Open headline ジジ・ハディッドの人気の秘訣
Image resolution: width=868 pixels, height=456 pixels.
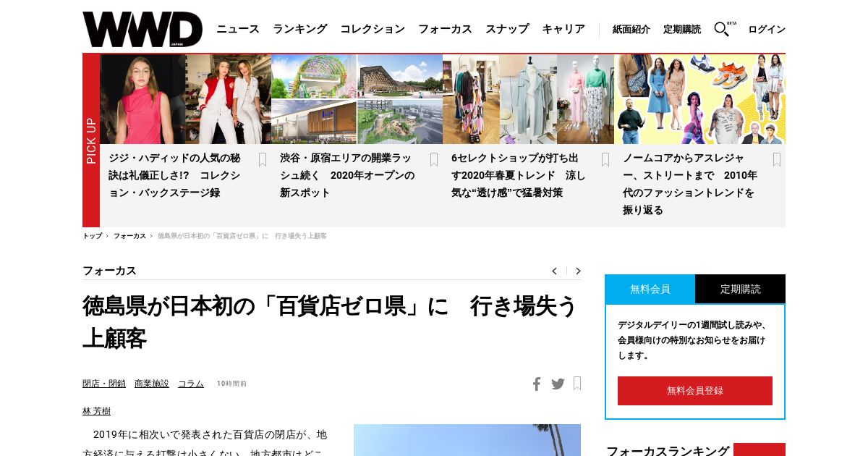pos(174,175)
